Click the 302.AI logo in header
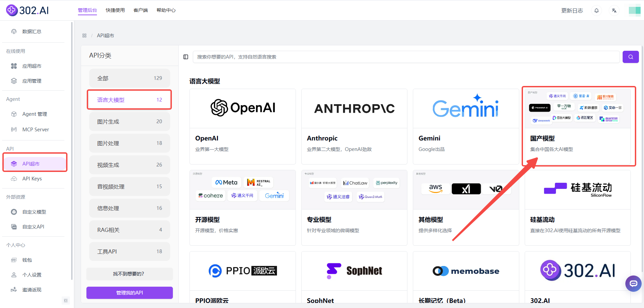 (x=27, y=10)
